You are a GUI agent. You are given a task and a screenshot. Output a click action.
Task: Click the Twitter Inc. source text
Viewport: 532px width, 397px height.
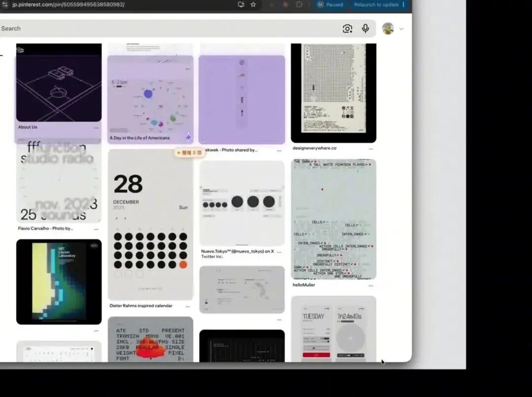point(212,257)
